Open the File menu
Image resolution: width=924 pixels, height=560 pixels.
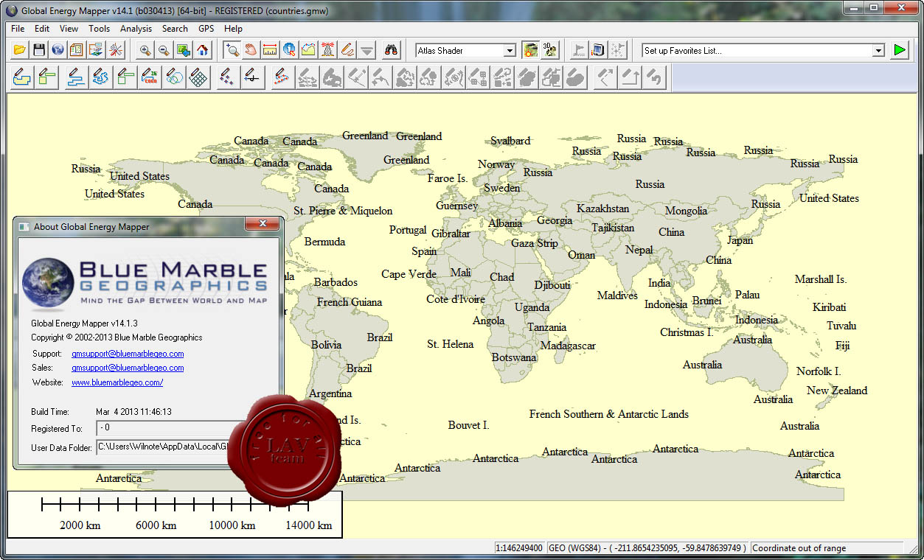click(x=18, y=29)
